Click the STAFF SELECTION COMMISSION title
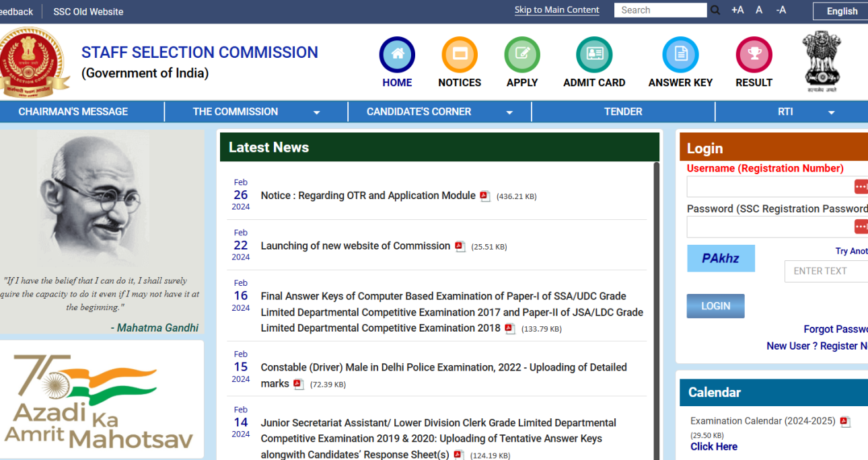868x460 pixels. click(x=200, y=52)
